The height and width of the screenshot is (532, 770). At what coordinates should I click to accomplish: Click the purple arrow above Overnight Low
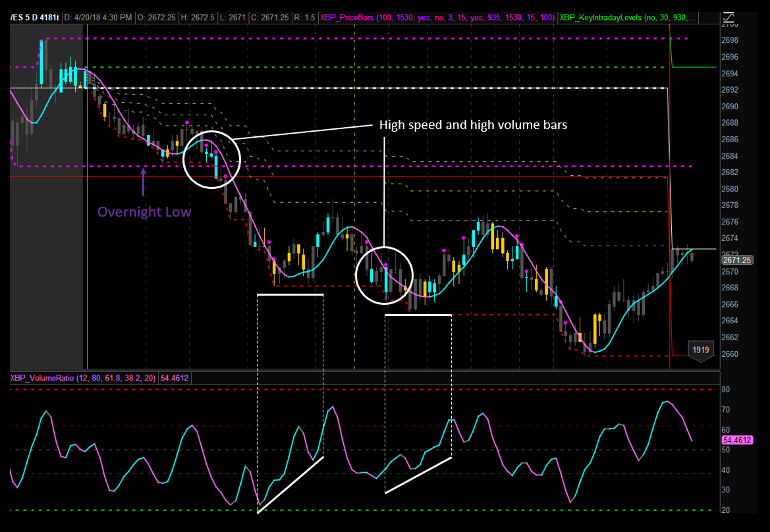point(144,181)
